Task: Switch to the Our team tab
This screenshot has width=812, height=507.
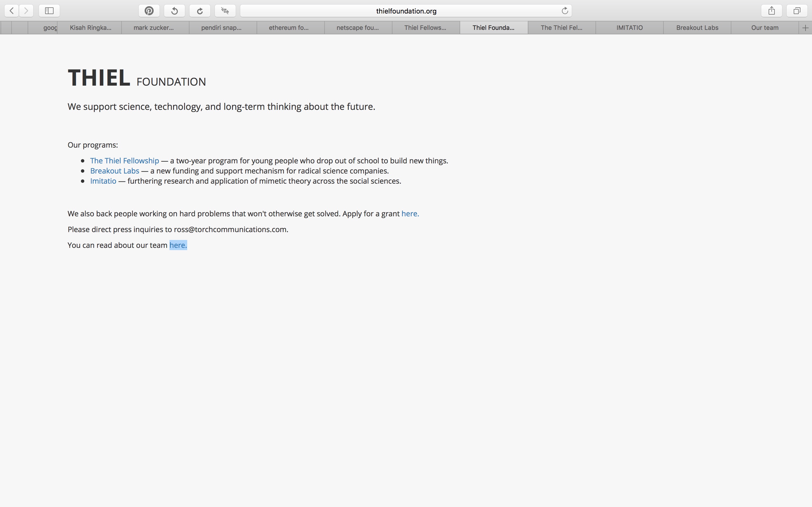Action: pyautogui.click(x=765, y=28)
